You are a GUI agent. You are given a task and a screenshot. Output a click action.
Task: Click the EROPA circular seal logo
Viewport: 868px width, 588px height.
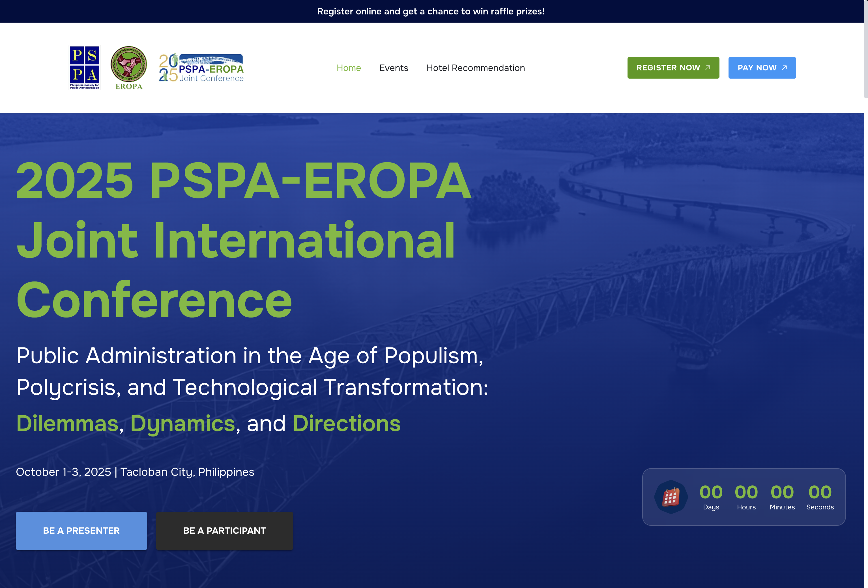(129, 68)
